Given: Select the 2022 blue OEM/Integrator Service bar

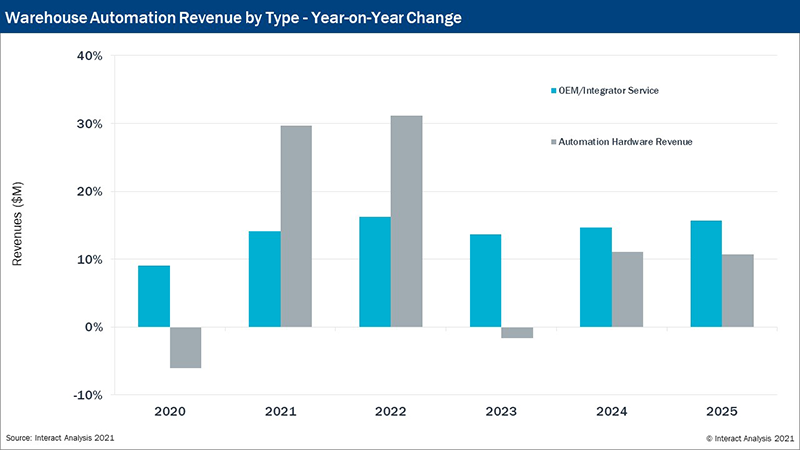Looking at the screenshot, I should (x=375, y=271).
